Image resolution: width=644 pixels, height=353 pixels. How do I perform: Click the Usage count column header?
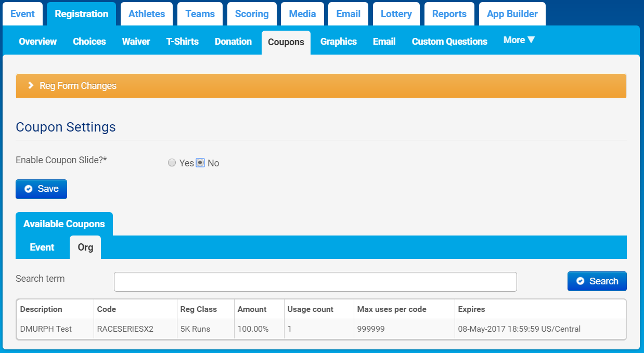[x=319, y=309]
